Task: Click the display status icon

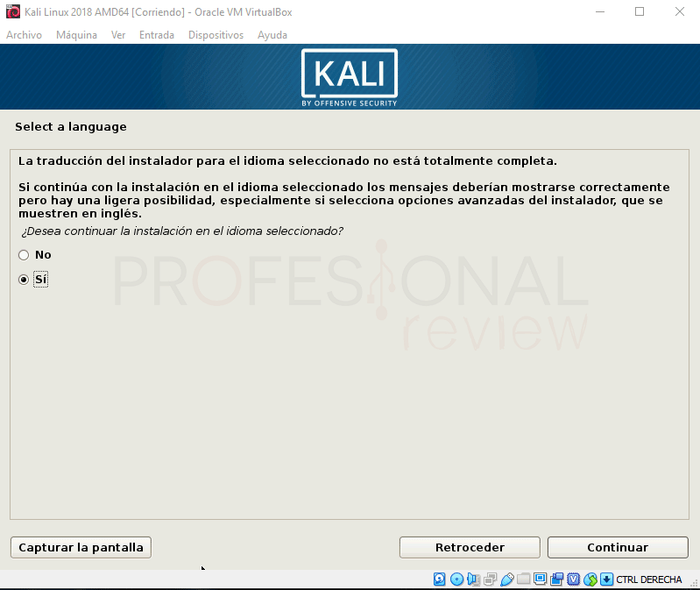Action: coord(541,579)
